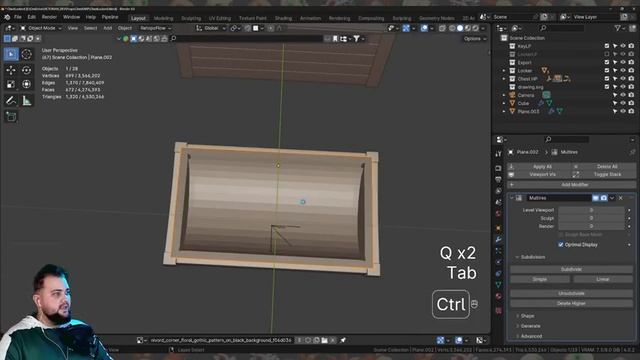640x360 pixels.
Task: Switch to wireframe viewport shading
Action: 452,28
